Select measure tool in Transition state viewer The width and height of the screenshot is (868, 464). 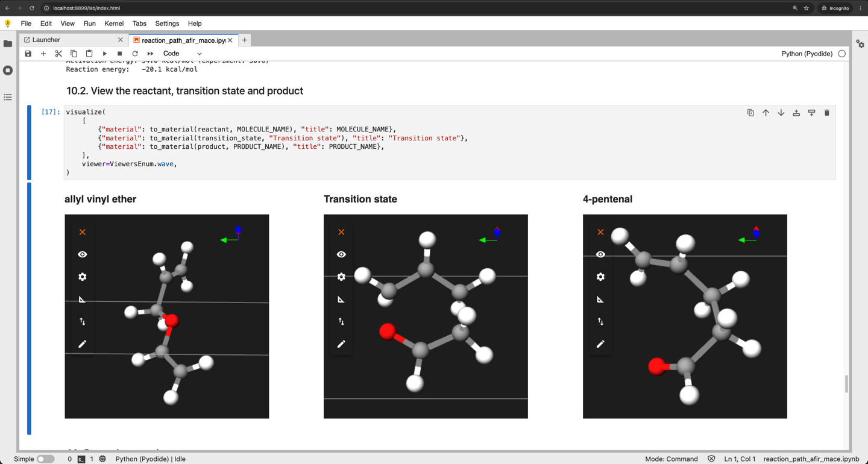341,299
